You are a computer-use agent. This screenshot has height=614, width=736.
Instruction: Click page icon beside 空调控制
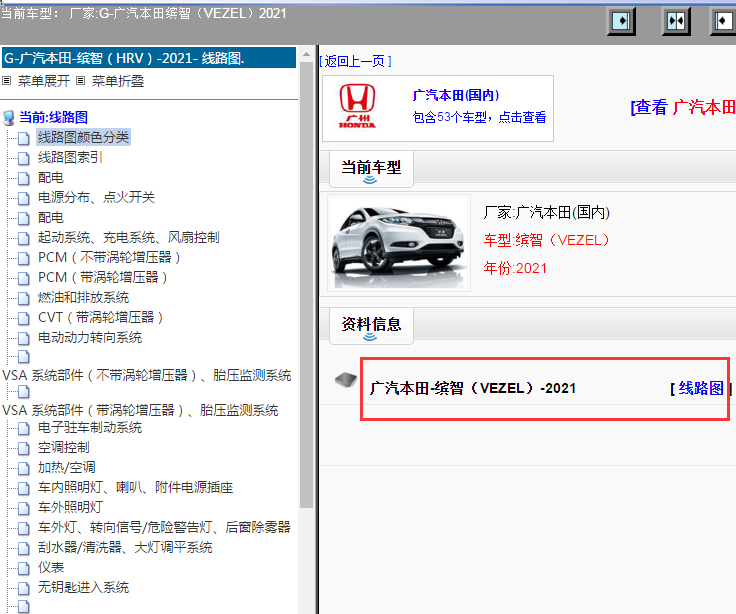click(x=24, y=448)
